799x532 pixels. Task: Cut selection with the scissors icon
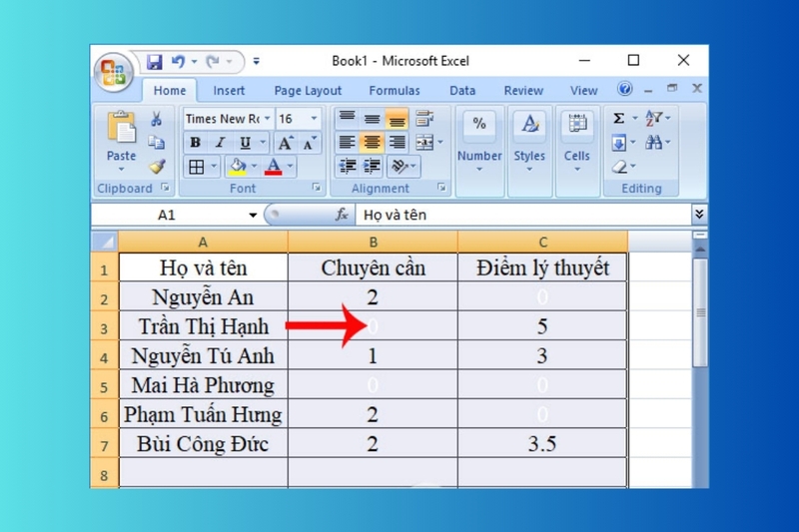[157, 119]
